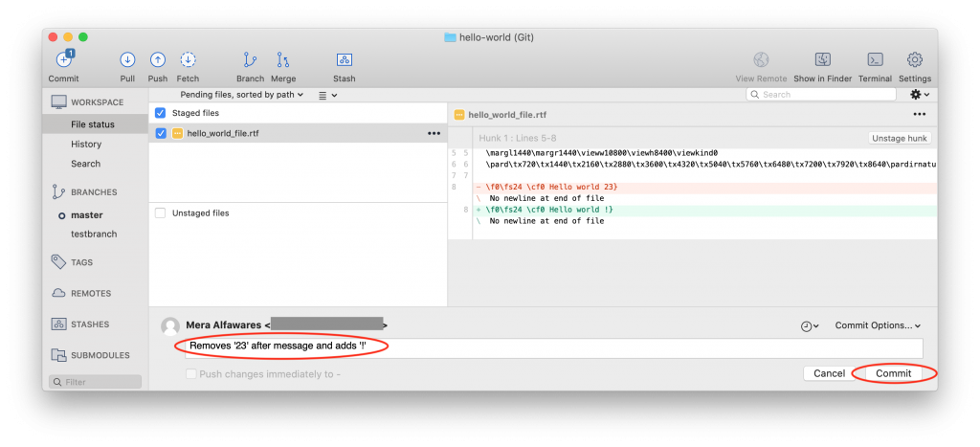980x447 pixels.
Task: Select History in the sidebar
Action: pyautogui.click(x=86, y=145)
